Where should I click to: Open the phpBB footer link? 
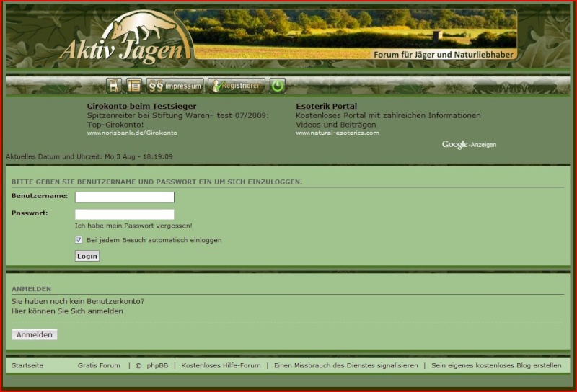[157, 365]
